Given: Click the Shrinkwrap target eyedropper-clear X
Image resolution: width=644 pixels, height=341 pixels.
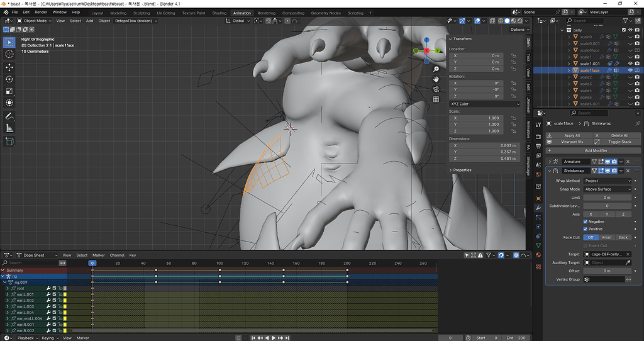Looking at the screenshot, I should point(628,254).
